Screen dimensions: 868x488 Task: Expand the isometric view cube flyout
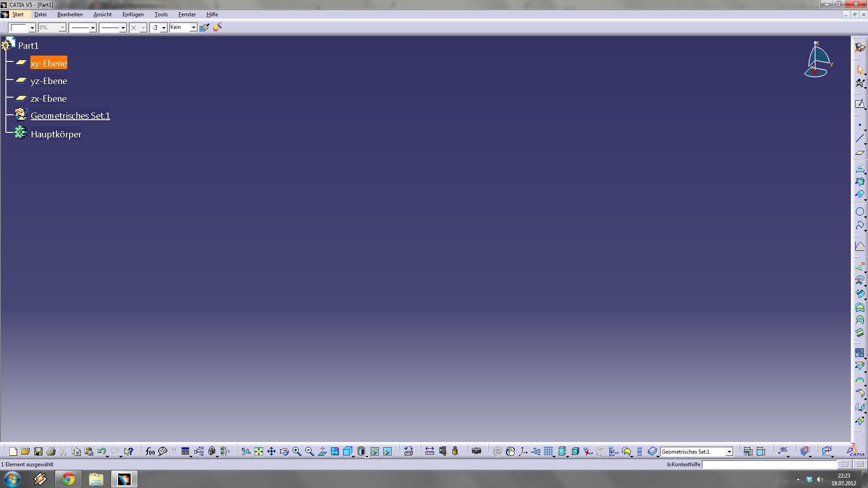(353, 456)
